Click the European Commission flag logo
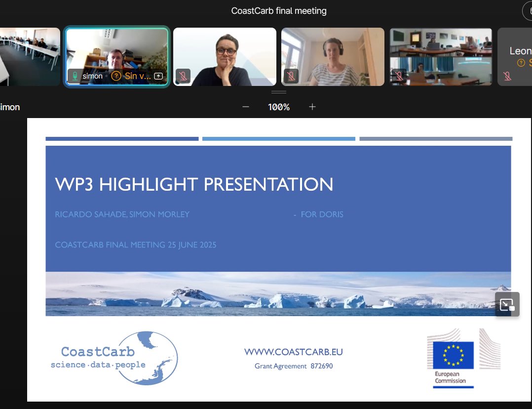 pos(464,359)
